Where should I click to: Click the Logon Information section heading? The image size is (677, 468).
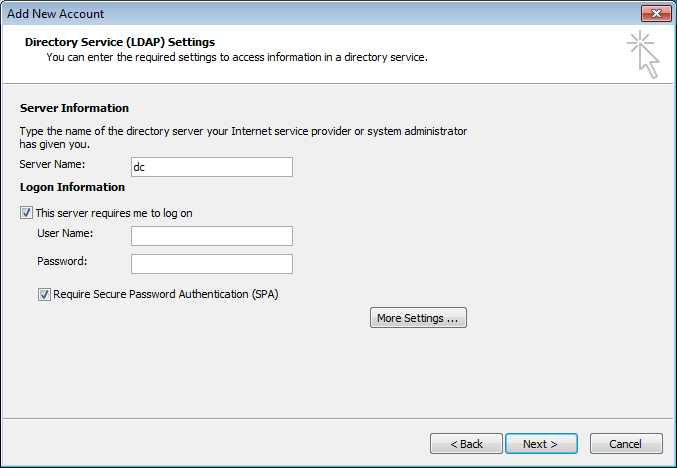point(72,187)
